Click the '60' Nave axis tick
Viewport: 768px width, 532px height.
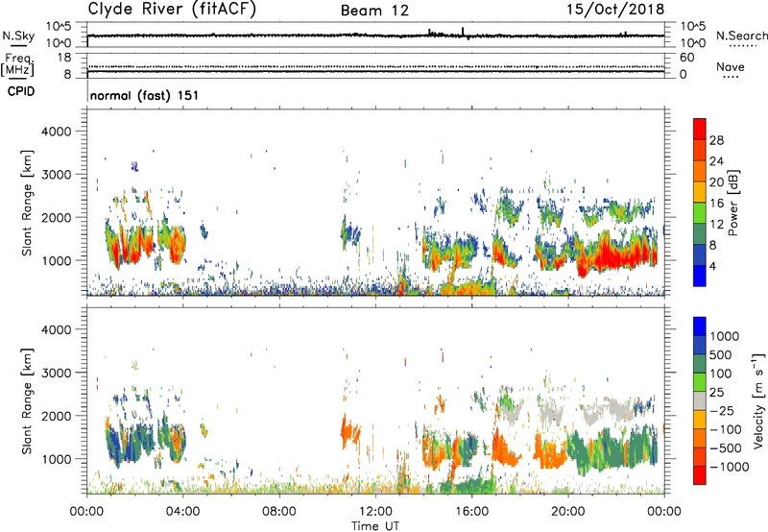point(686,58)
